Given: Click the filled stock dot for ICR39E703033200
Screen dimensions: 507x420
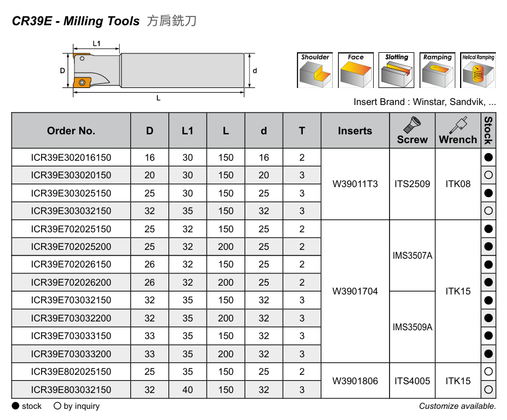Looking at the screenshot, I should click(x=488, y=354).
